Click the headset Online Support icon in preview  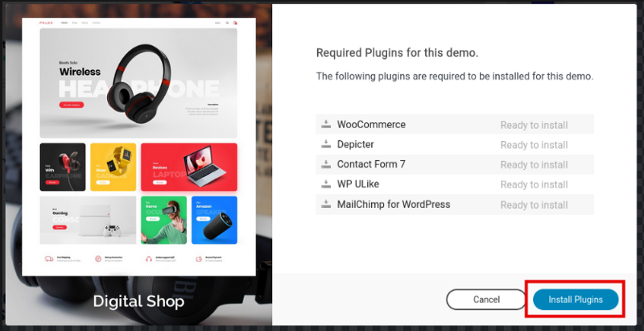point(149,259)
